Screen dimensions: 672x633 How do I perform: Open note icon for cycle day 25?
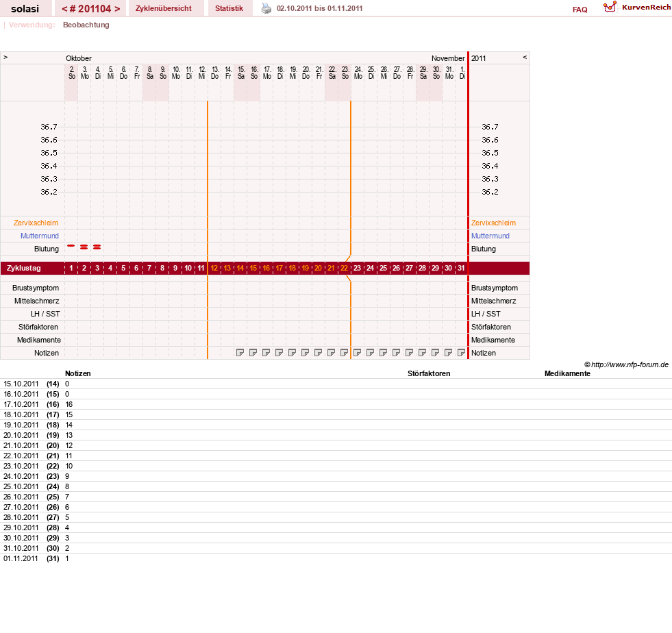tap(383, 353)
